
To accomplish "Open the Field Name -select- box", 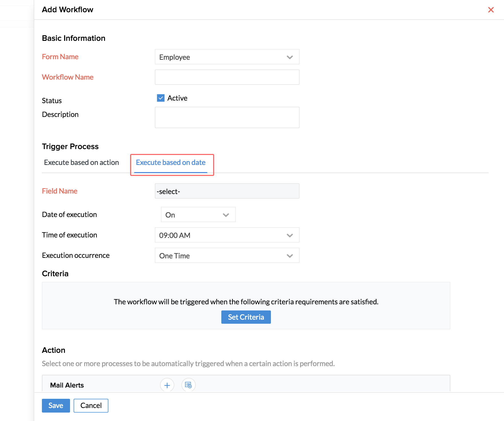I will tap(227, 191).
